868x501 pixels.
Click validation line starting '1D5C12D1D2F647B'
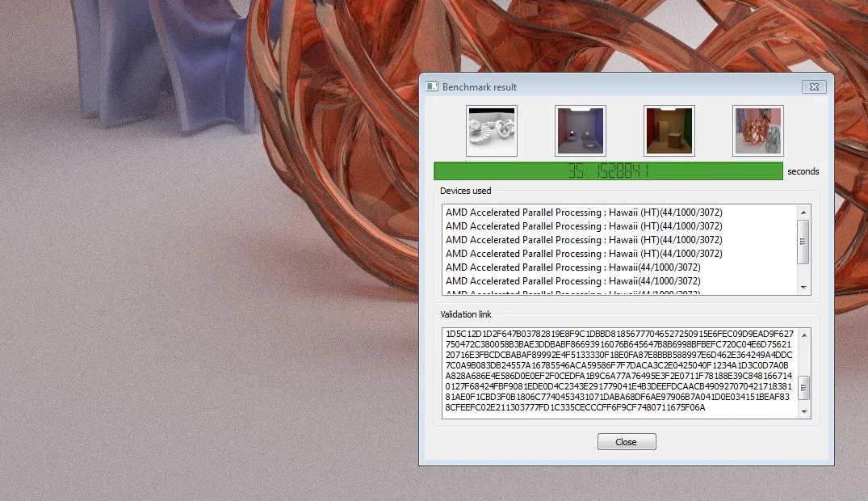[x=619, y=334]
